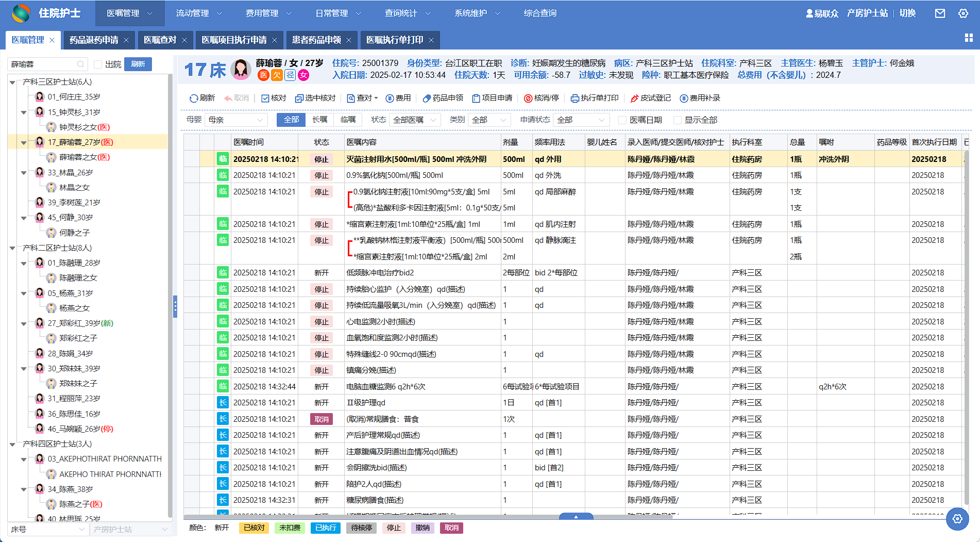The image size is (980, 542).
Task: Click the 已核对 yellow color legend
Action: pos(254,528)
